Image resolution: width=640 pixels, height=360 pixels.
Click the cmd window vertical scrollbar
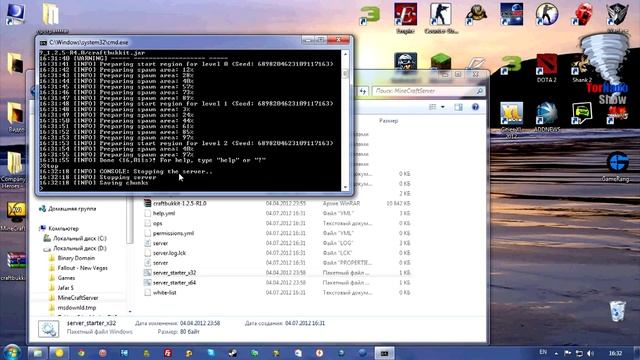345,120
